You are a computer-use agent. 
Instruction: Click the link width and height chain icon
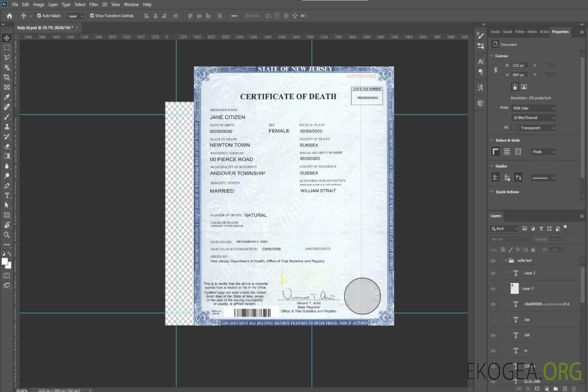495,70
